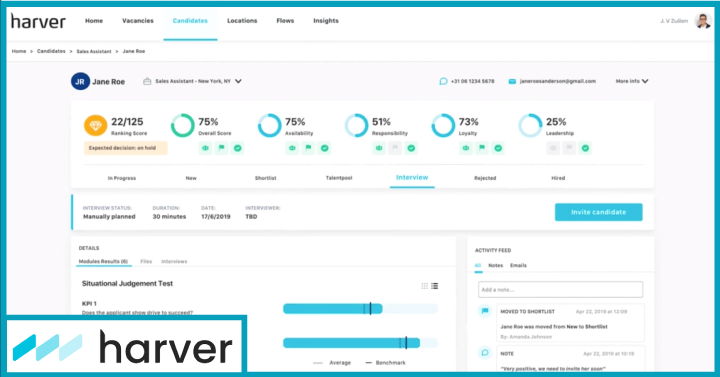Click the phone chat bubble icon

[443, 81]
